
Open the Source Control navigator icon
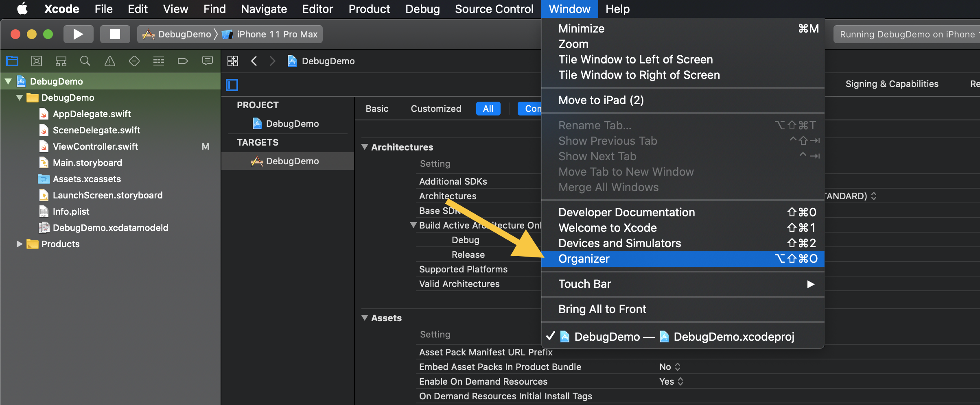(37, 61)
